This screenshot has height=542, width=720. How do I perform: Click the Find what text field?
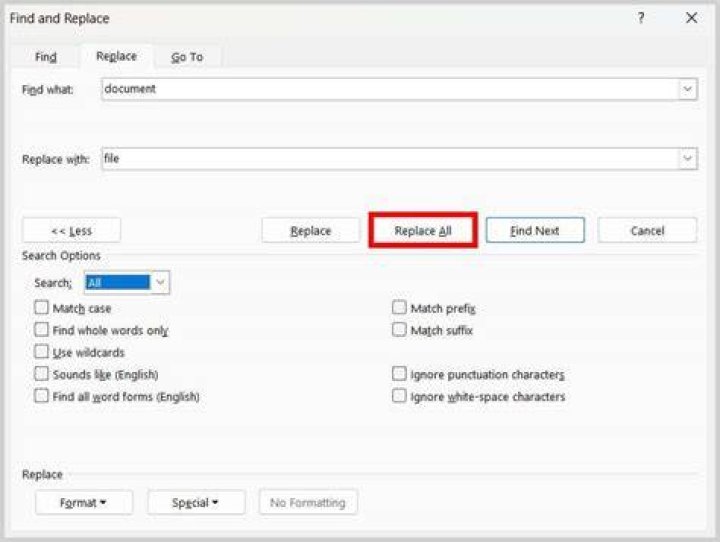[x=389, y=89]
